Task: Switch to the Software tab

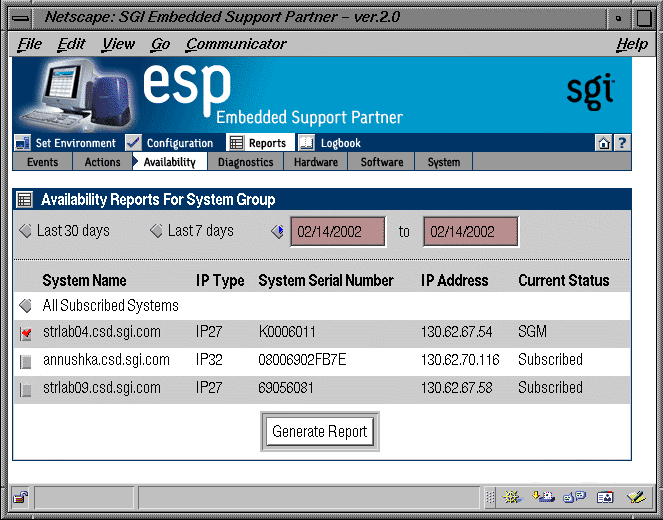Action: [x=382, y=162]
